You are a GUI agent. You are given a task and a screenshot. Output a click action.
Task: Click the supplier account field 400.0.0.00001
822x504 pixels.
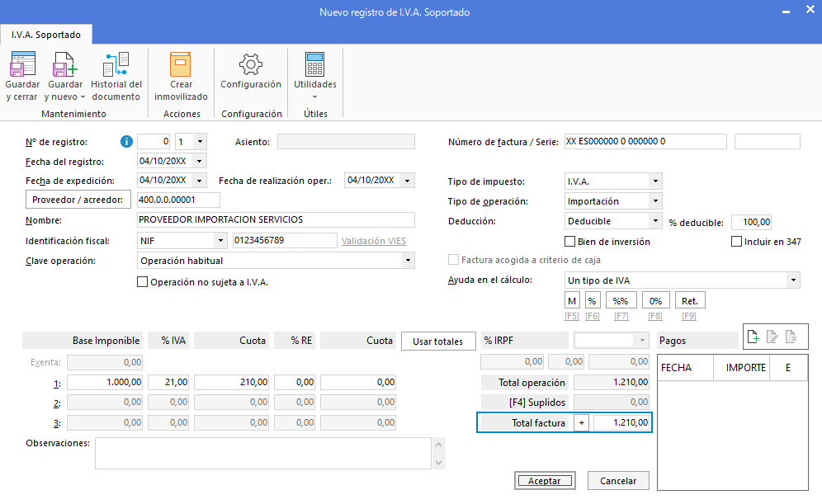[x=178, y=200]
